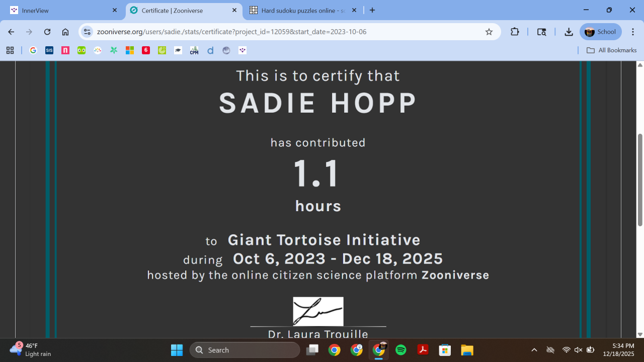View site information for zooniverse.org

[87, 32]
